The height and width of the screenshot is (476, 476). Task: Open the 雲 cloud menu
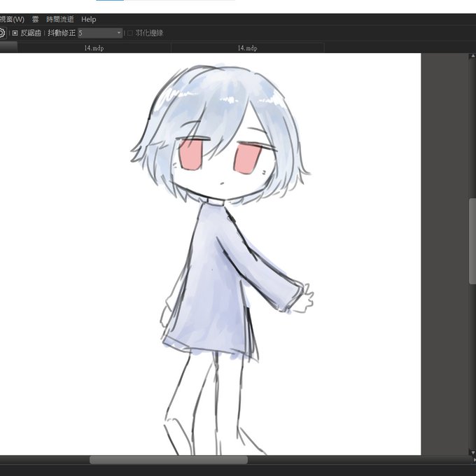point(35,20)
